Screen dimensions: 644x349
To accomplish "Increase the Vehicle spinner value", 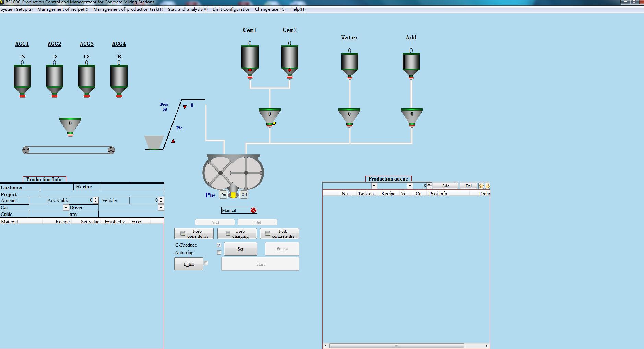I will pyautogui.click(x=161, y=199).
